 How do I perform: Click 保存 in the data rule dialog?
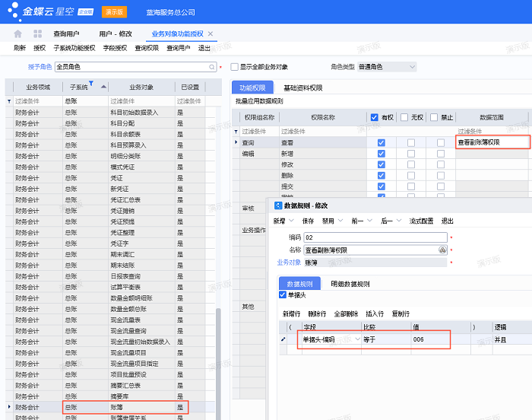click(x=308, y=221)
